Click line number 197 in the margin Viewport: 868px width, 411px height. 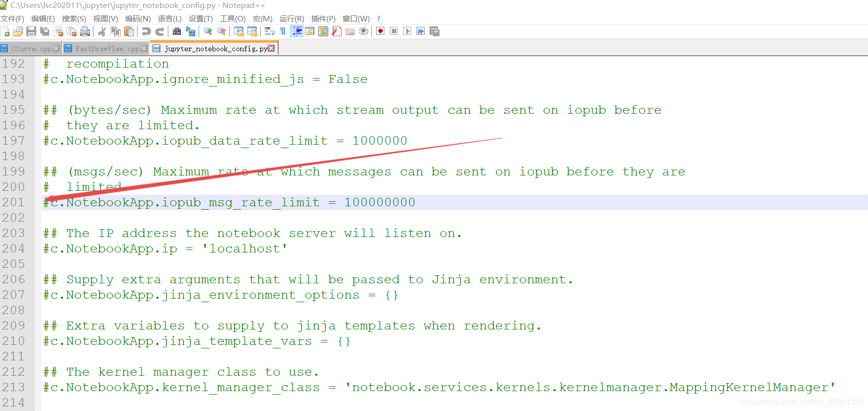(13, 141)
